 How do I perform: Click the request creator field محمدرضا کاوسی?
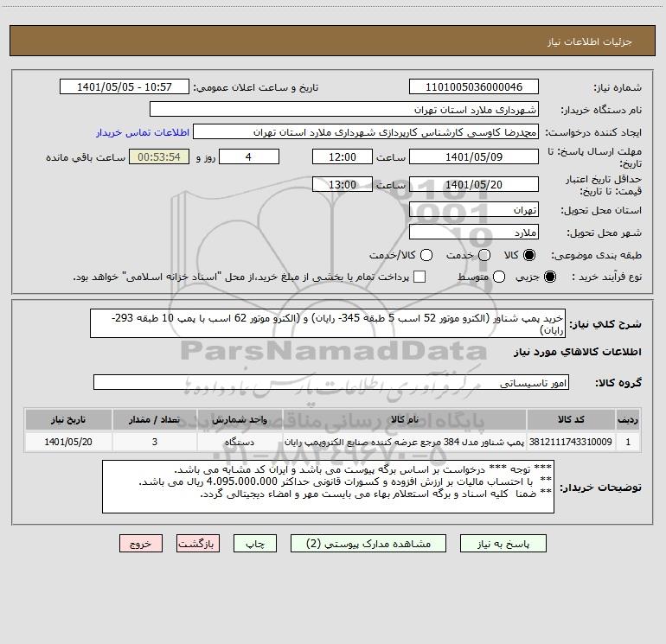(x=366, y=132)
